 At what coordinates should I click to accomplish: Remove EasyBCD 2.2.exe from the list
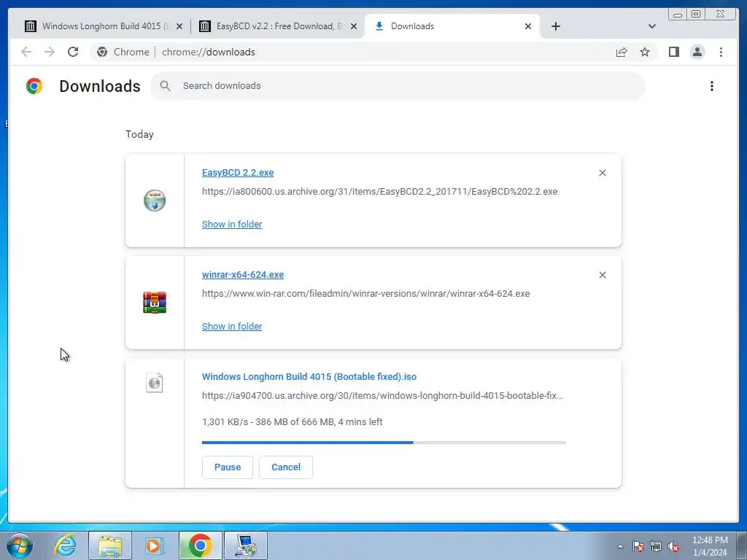pos(602,173)
